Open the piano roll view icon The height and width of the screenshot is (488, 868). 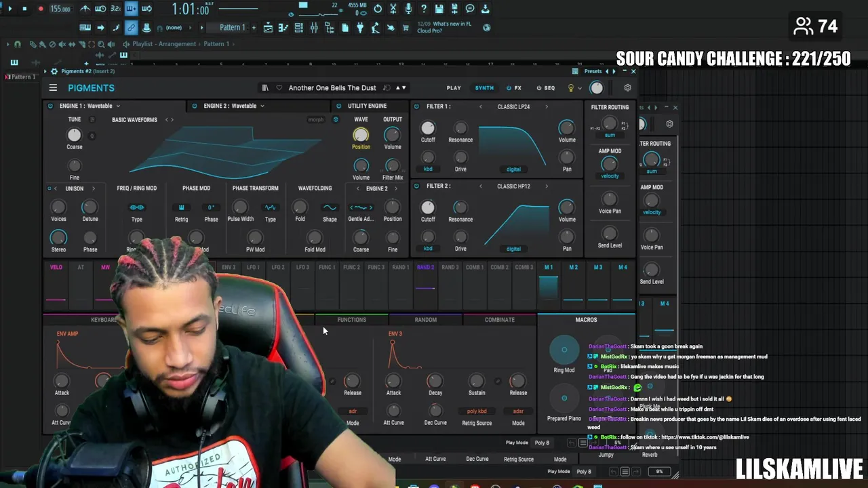283,28
